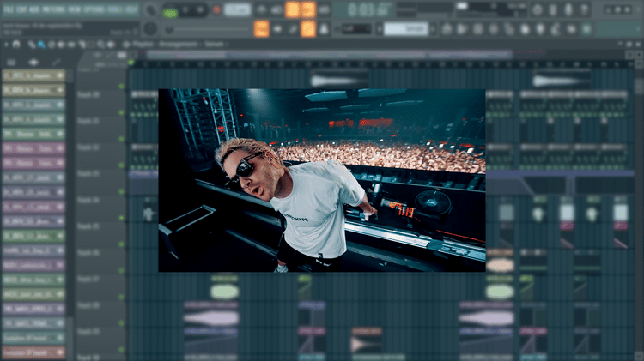Open the OPTIONS menu
Image resolution: width=644 pixels, height=361 pixels.
coord(94,9)
